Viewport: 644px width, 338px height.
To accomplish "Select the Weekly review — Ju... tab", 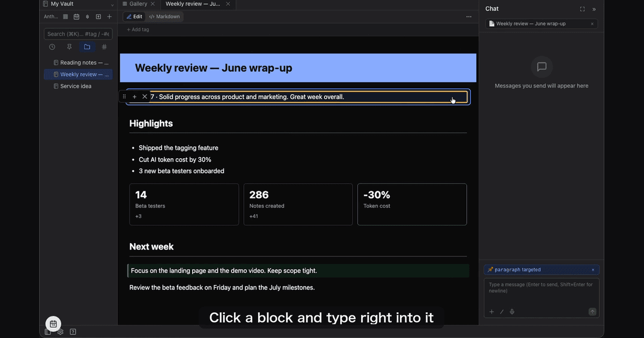I will [193, 4].
